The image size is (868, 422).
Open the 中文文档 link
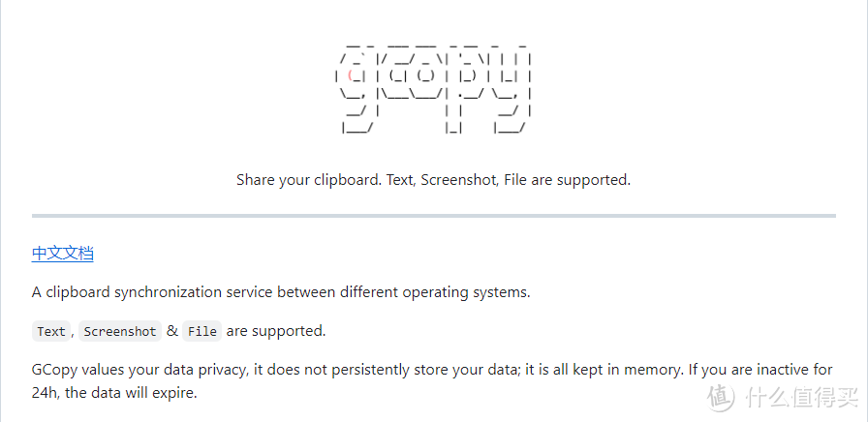pos(62,254)
